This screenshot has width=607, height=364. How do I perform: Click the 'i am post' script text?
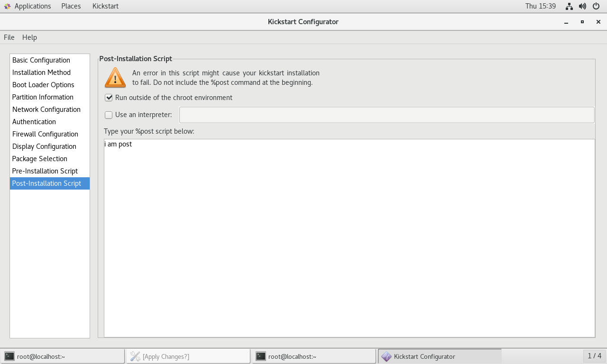click(x=119, y=144)
